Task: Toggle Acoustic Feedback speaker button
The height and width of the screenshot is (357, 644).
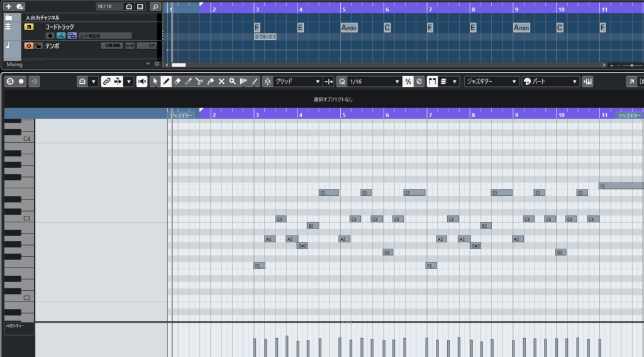Action: [x=142, y=81]
